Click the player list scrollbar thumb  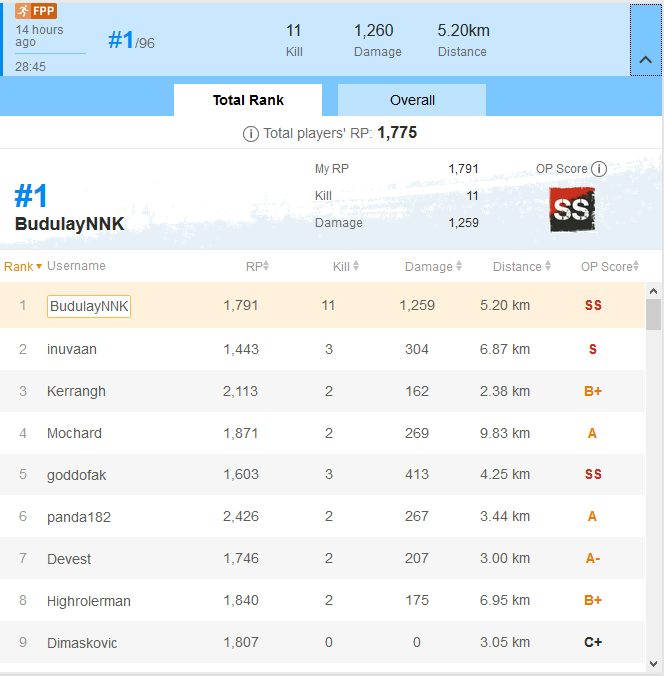(x=653, y=314)
